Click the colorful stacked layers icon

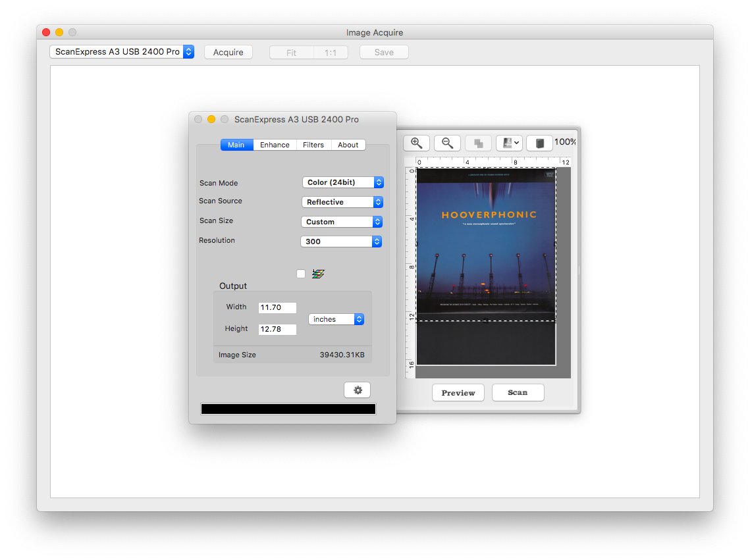tap(318, 274)
